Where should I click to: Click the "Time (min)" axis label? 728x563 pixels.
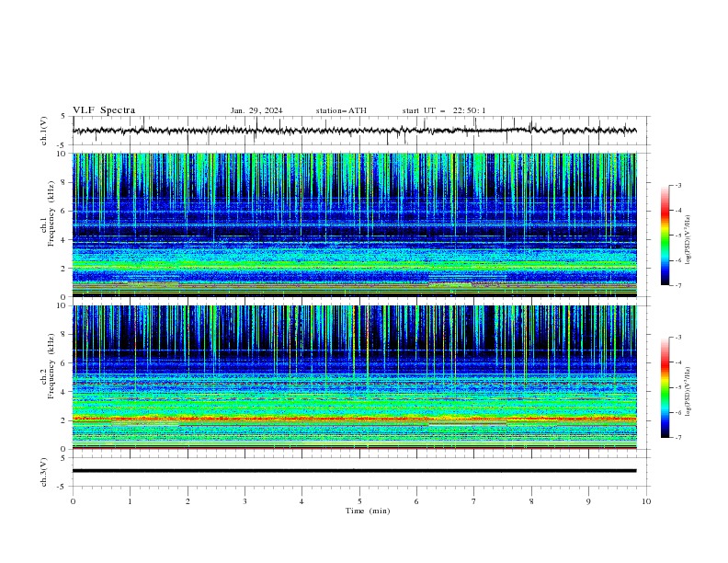point(368,511)
